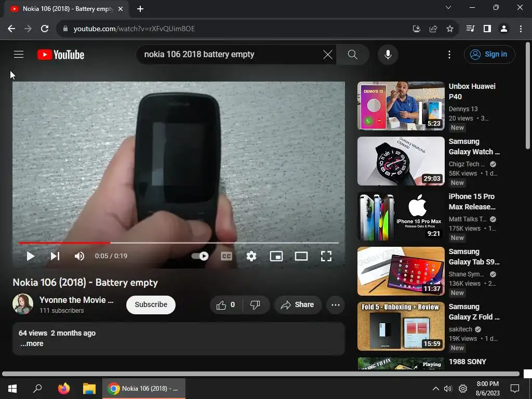
Task: Switch to theater mode
Action: [301, 256]
